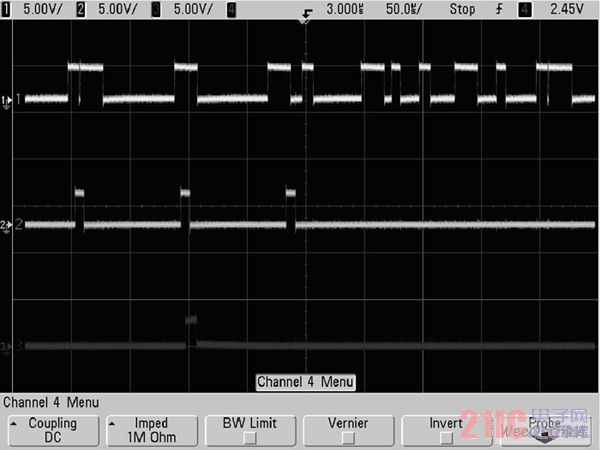Click the channel 4 indicator beside 5.00V/
The height and width of the screenshot is (450, 600).
click(232, 7)
